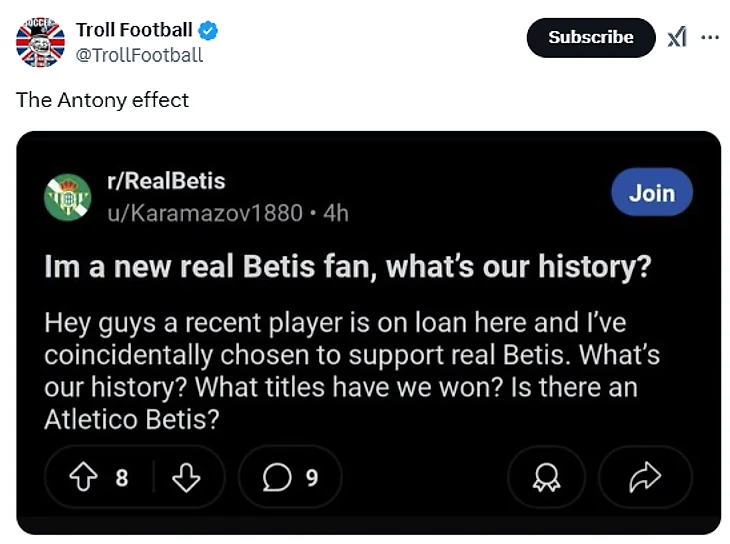Click the Troll Football profile avatar
Viewport: 730px width, 544px height.
click(x=41, y=42)
